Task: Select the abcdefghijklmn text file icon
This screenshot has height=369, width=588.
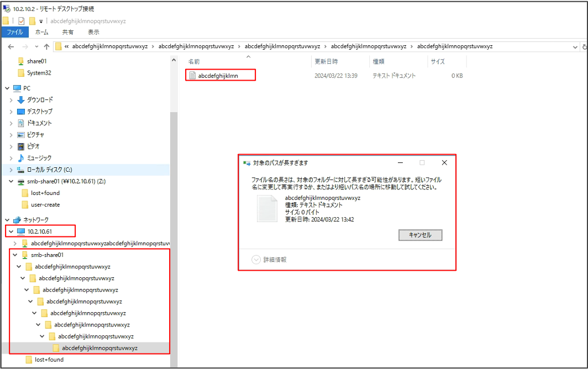Action: pos(192,76)
